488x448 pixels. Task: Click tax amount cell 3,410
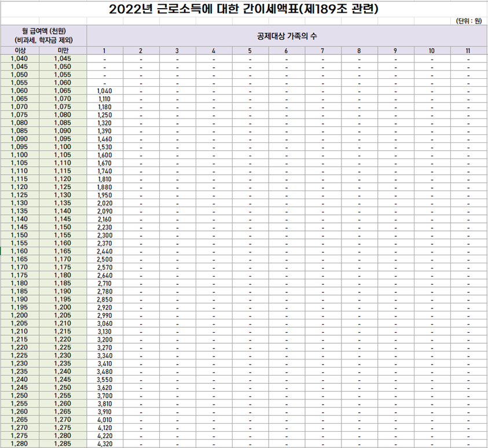pos(105,363)
